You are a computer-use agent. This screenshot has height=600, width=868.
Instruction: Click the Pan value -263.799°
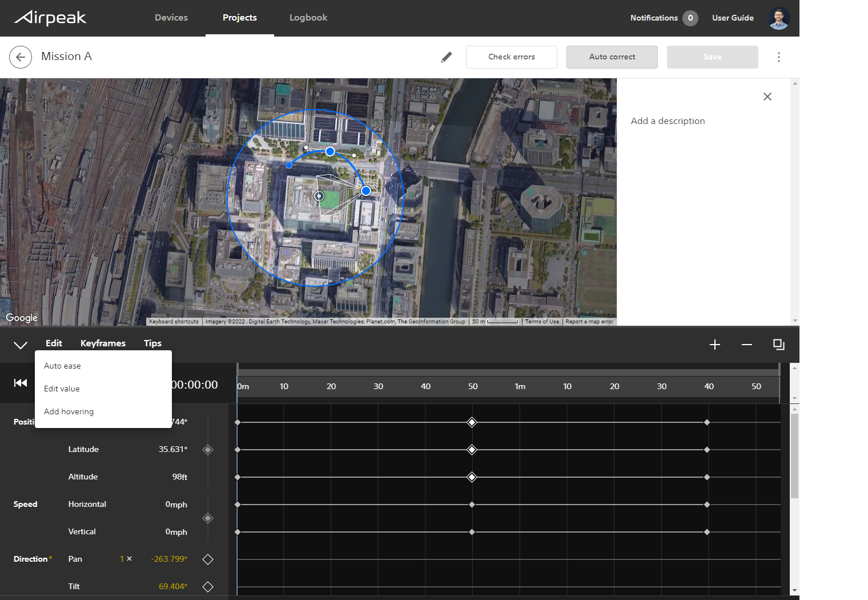tap(169, 559)
